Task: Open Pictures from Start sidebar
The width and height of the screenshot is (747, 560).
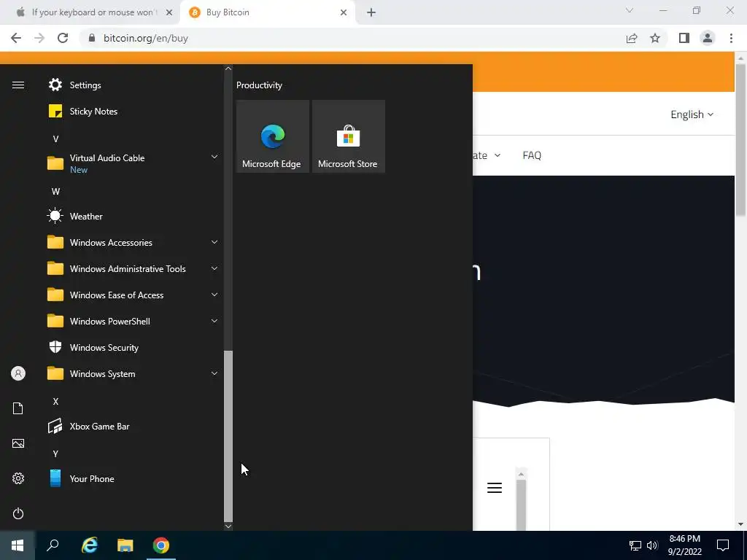Action: tap(18, 443)
